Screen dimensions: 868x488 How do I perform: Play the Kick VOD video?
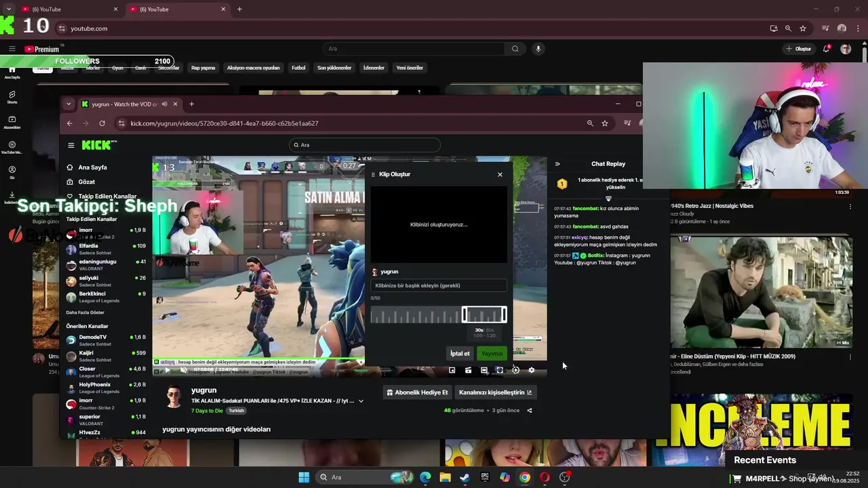tap(167, 371)
